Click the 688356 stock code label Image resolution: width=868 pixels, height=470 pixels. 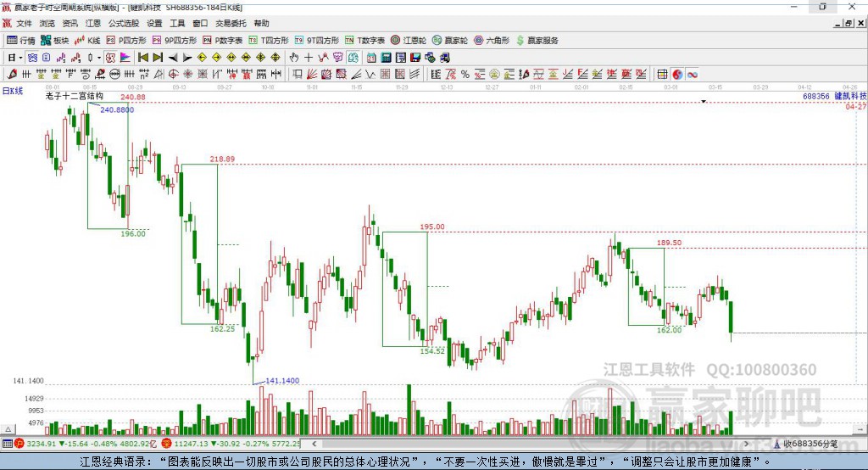[816, 96]
